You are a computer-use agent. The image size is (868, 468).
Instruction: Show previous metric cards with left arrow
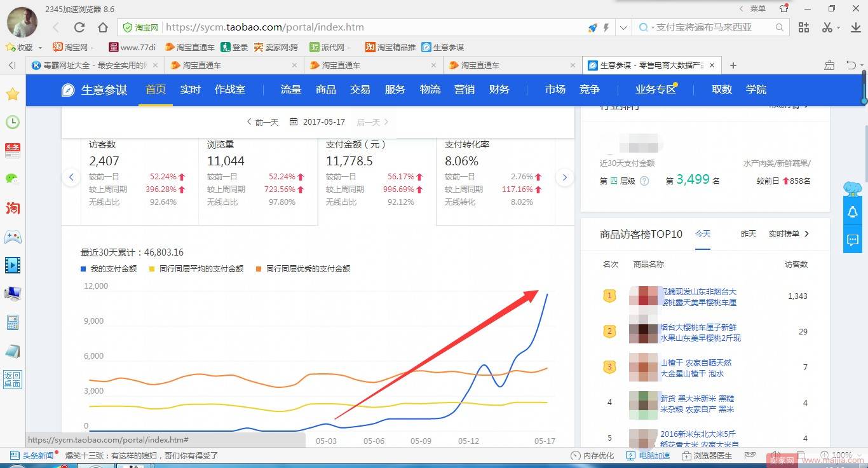pos(71,177)
